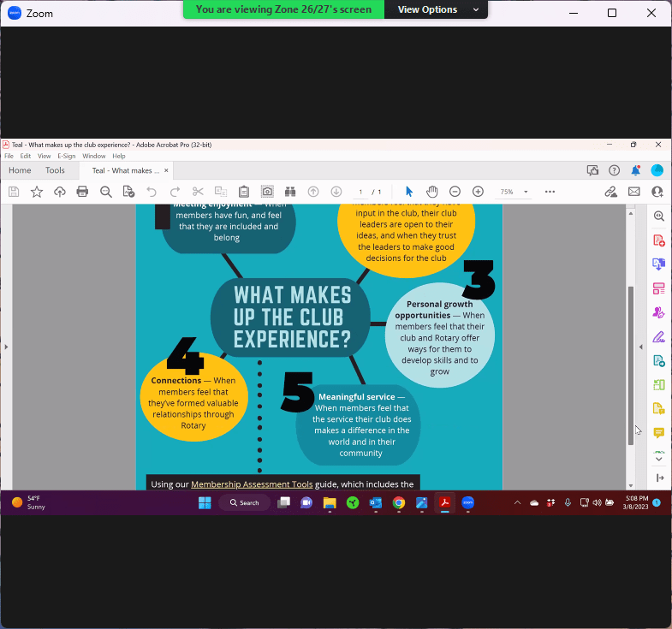672x629 pixels.
Task: Select the Hand pan tool
Action: (432, 192)
